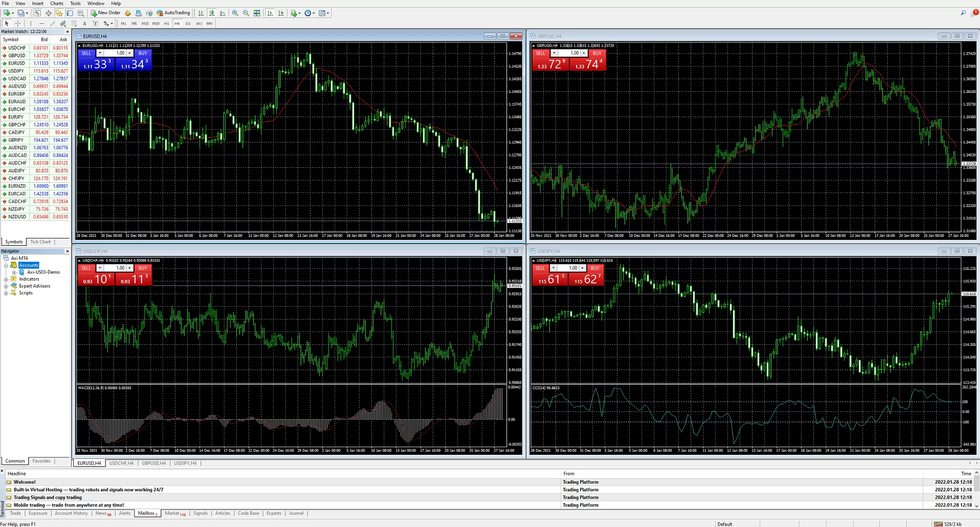Expand the Axi-US03-Demo account node
980x527 pixels.
click(14, 272)
